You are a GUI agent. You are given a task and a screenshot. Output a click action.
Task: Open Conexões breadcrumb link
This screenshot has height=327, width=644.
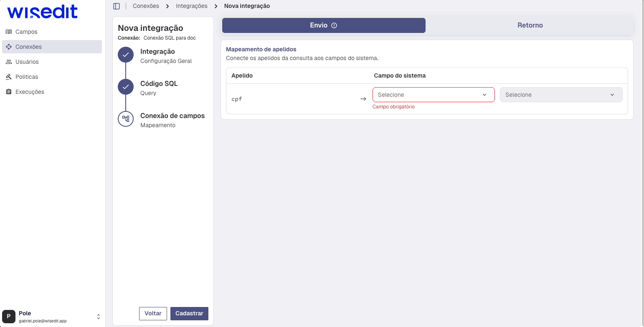tap(146, 6)
